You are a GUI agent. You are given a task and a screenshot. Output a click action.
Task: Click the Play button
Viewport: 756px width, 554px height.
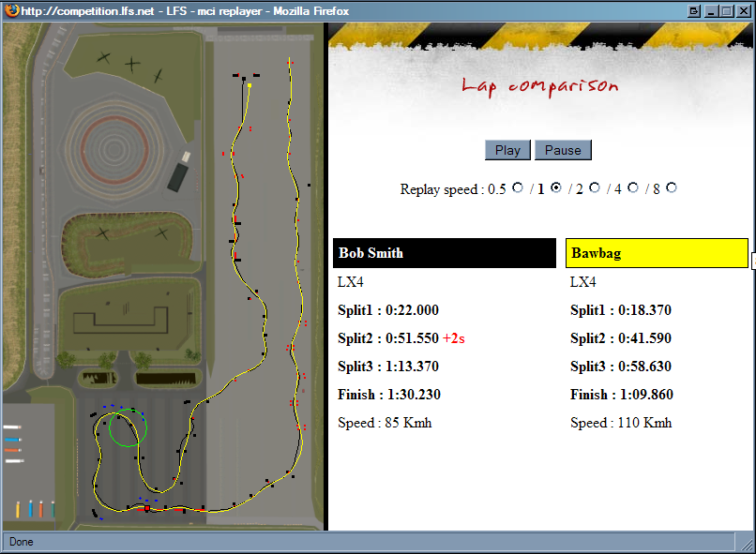pos(507,150)
